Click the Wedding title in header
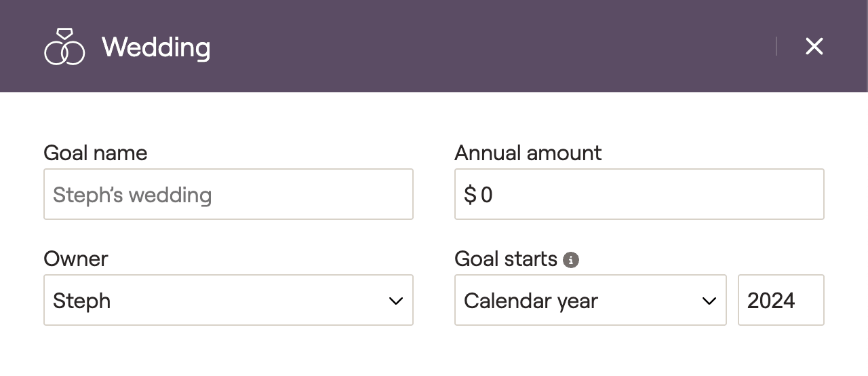Screen dimensions: 868x376 [x=156, y=48]
